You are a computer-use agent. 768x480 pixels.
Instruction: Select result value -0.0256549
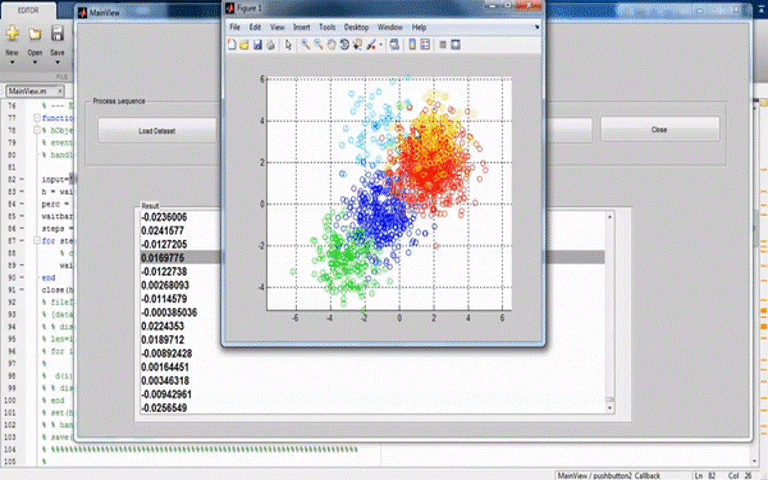[164, 408]
